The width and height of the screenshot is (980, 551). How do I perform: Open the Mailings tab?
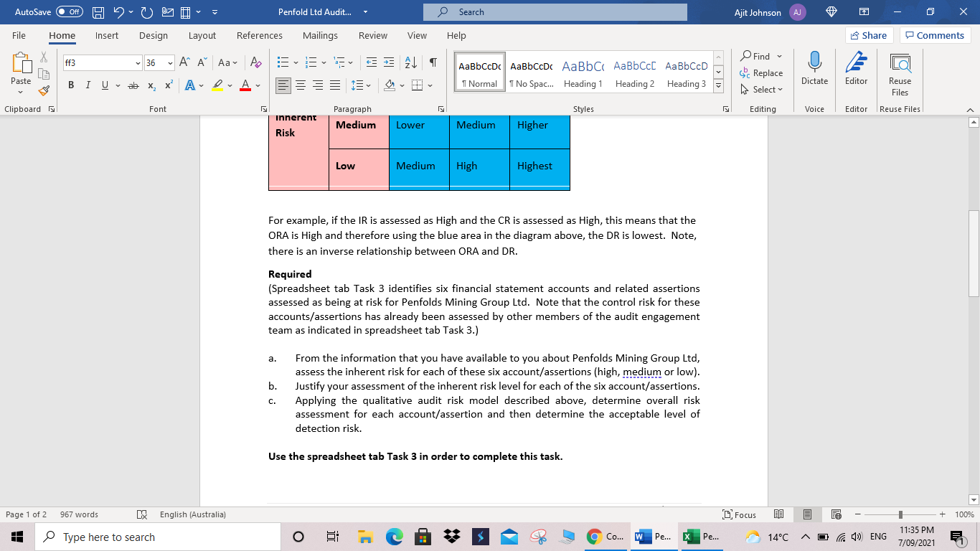pos(320,35)
